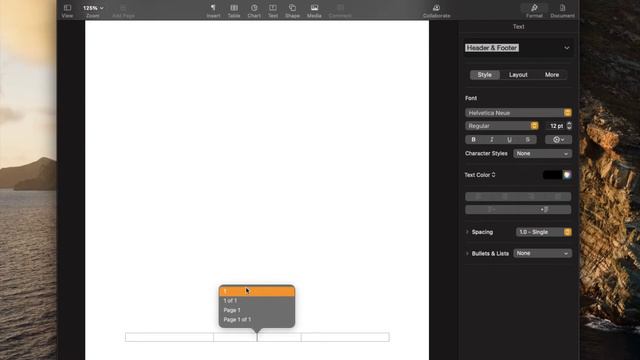640x360 pixels.
Task: Open the View sidebar options
Action: point(67,11)
